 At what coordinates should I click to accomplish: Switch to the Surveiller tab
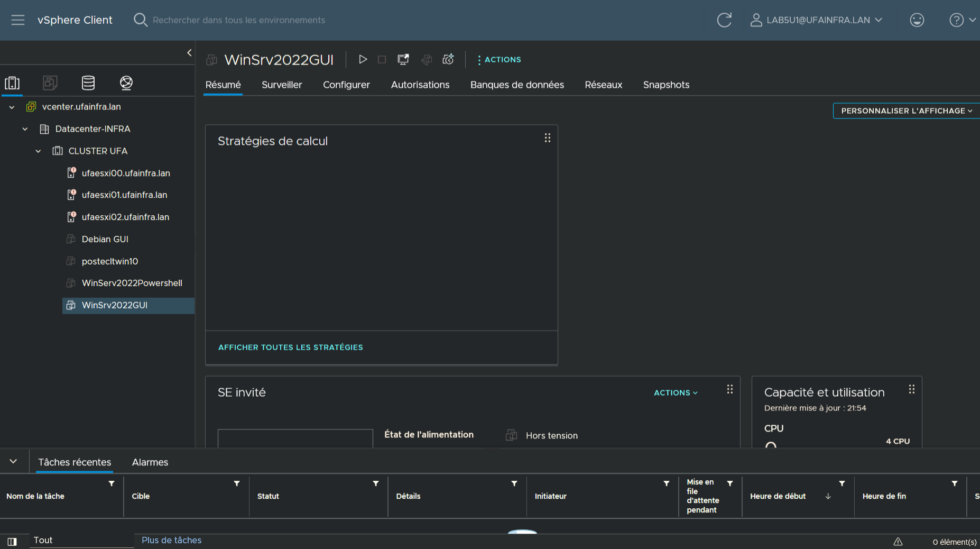282,85
